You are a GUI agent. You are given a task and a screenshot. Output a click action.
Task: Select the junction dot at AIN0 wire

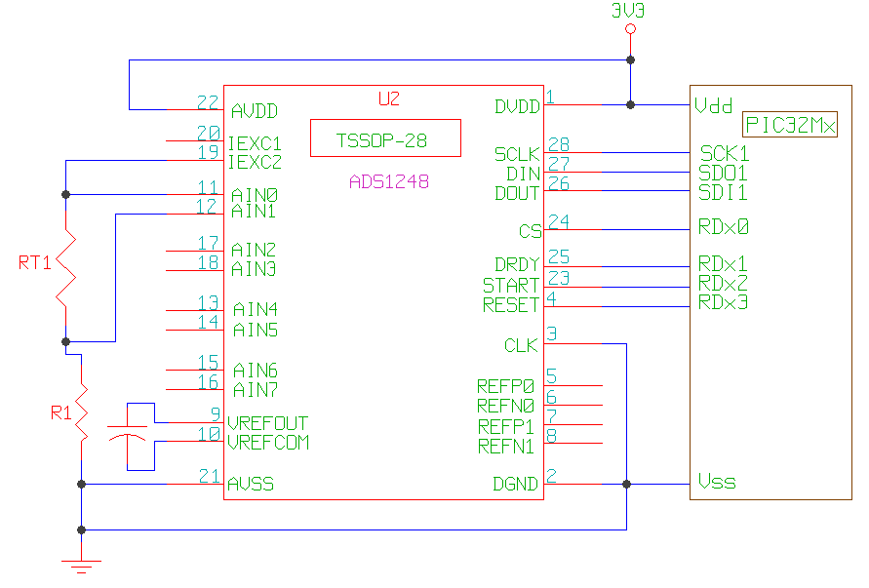66,194
